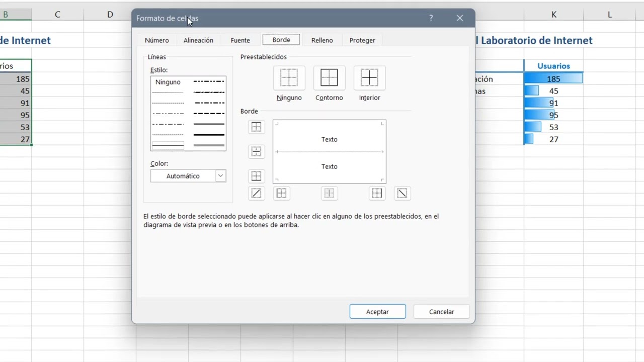Select column K data bar cell 45
Image resolution: width=644 pixels, height=362 pixels.
click(553, 91)
